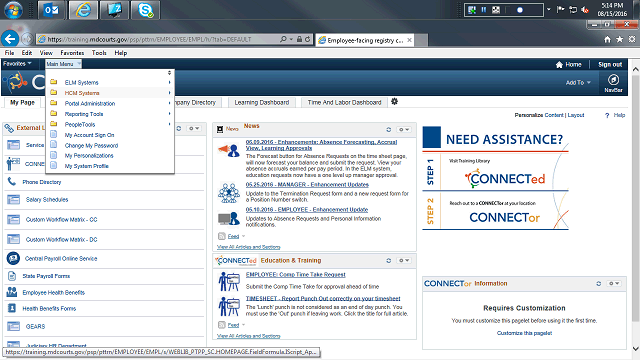Switch to Learning Dashboard tab
The height and width of the screenshot is (360, 640).
tap(262, 102)
